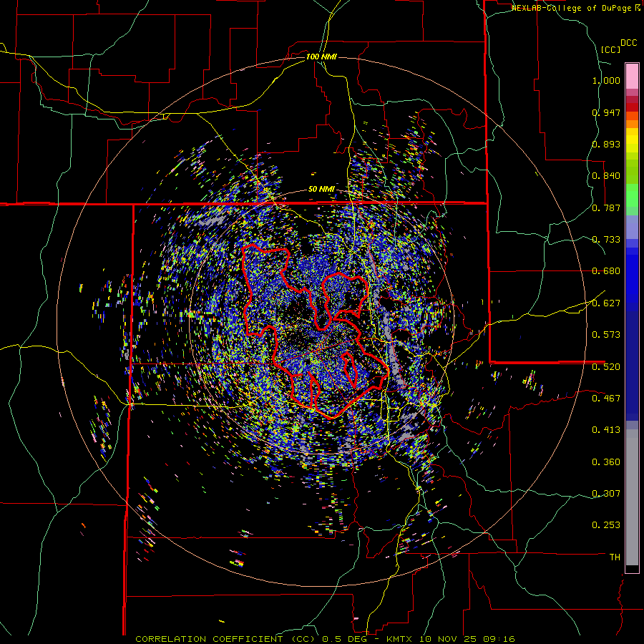Click the 0.253 scale value
Viewport: 644px width, 644px height.
coord(606,525)
